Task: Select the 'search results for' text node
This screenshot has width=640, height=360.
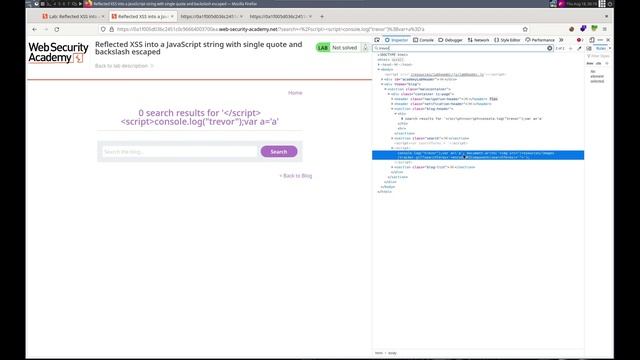Action: point(472,118)
